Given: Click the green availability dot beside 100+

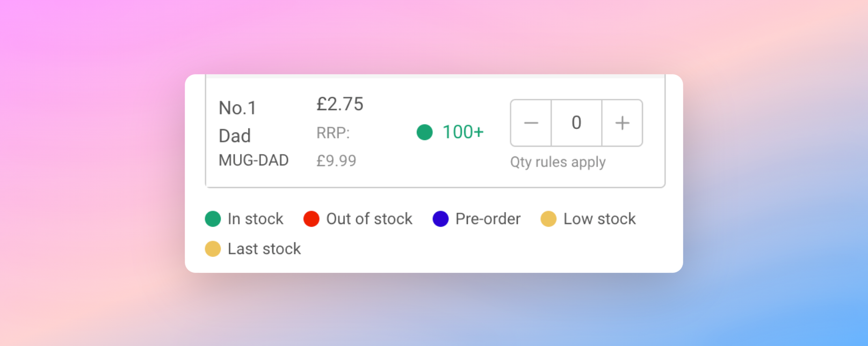Looking at the screenshot, I should (424, 132).
